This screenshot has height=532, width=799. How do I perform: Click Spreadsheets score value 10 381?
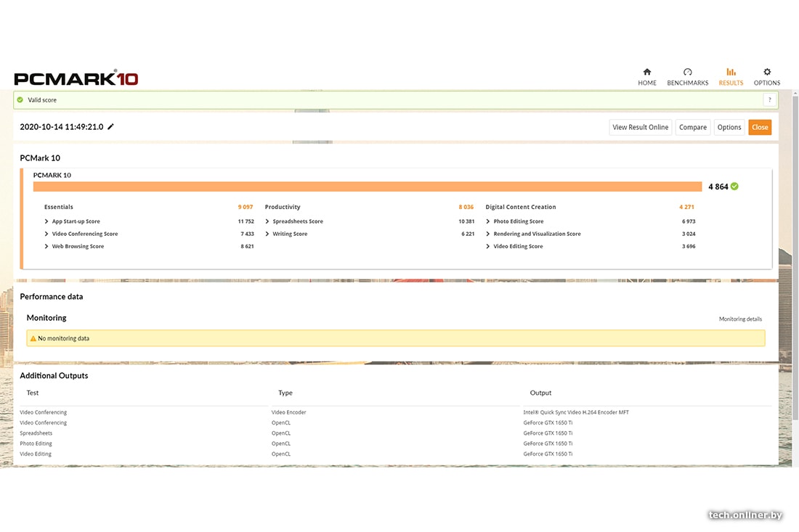coord(466,221)
